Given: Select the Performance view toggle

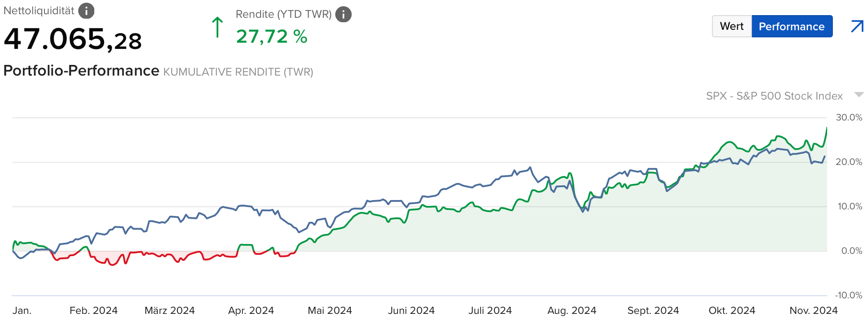Looking at the screenshot, I should tap(792, 27).
